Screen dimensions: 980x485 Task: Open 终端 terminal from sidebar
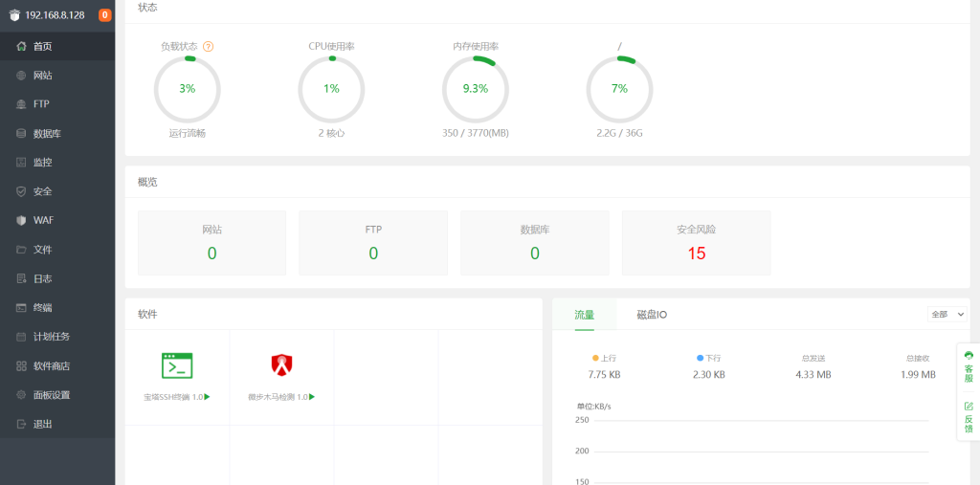tap(43, 308)
